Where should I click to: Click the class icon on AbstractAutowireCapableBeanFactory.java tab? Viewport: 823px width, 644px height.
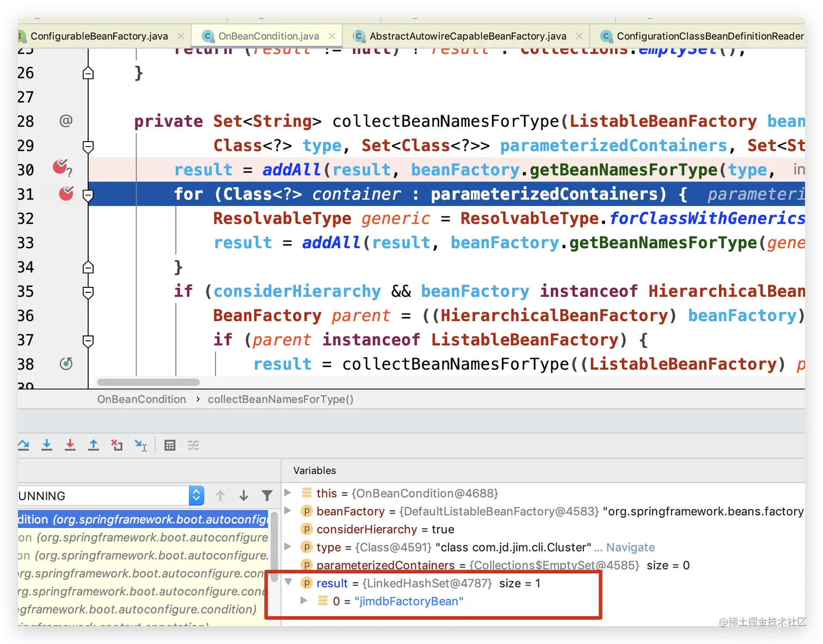click(x=358, y=36)
